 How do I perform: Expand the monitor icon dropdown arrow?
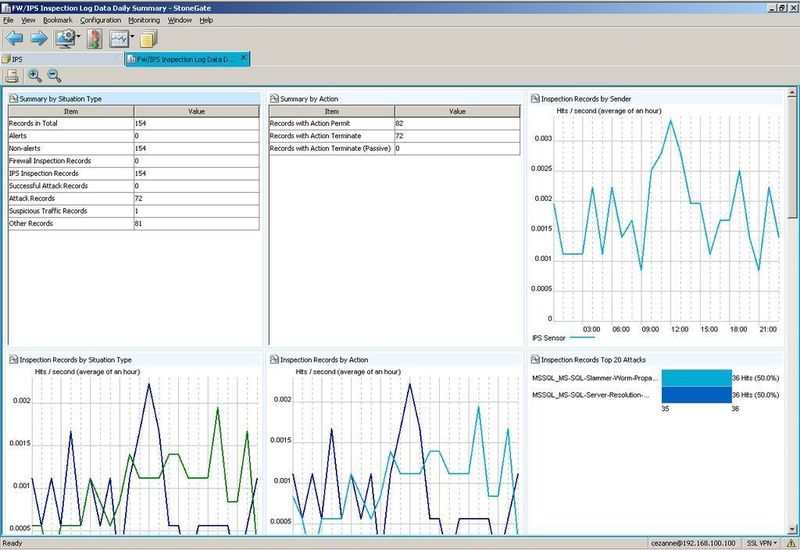[x=79, y=36]
